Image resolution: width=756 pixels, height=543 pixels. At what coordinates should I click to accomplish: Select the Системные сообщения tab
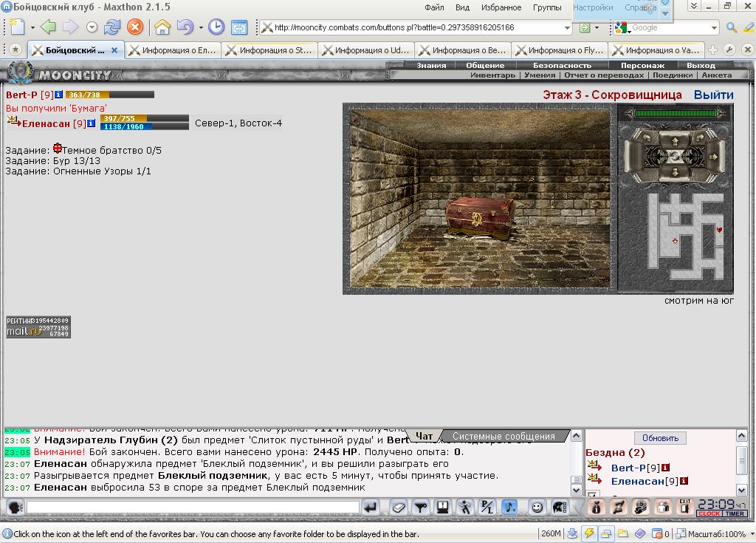tap(504, 436)
